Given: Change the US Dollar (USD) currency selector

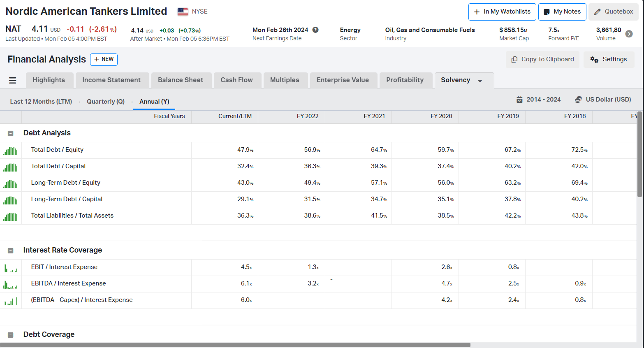Looking at the screenshot, I should click(x=603, y=100).
